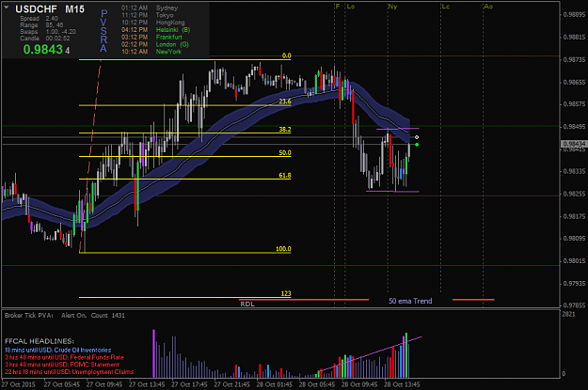This screenshot has width=588, height=390.
Task: Select the Helsinki (B) session row
Action: [x=155, y=30]
